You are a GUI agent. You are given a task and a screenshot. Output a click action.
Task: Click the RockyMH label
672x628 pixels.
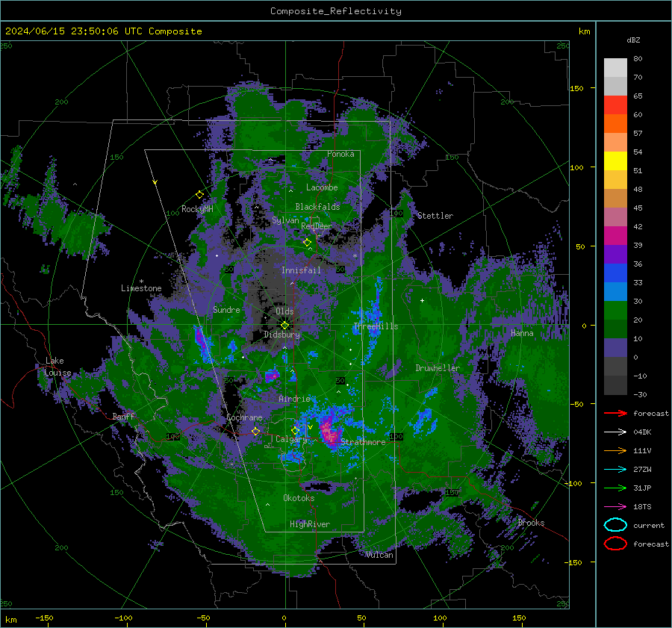(x=197, y=209)
